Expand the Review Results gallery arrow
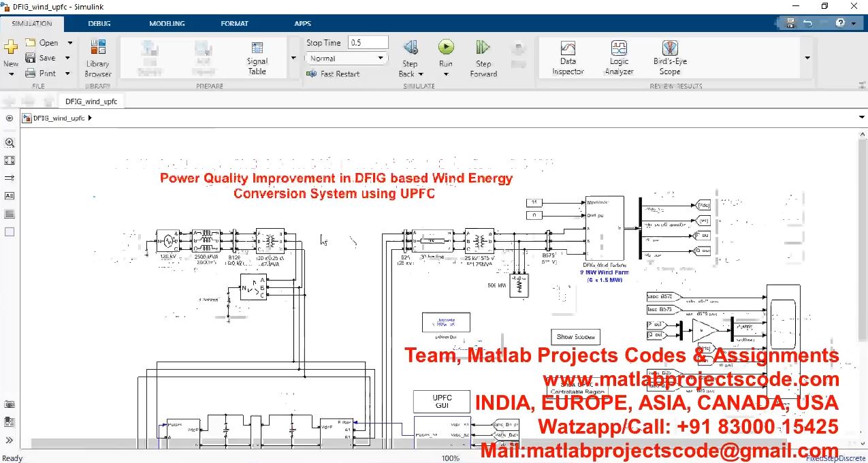 [x=807, y=58]
